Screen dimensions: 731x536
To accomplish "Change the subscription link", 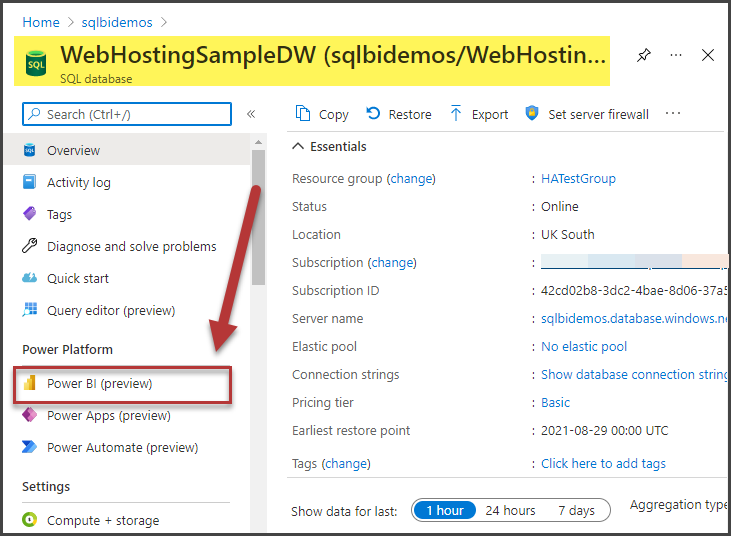I will point(392,262).
